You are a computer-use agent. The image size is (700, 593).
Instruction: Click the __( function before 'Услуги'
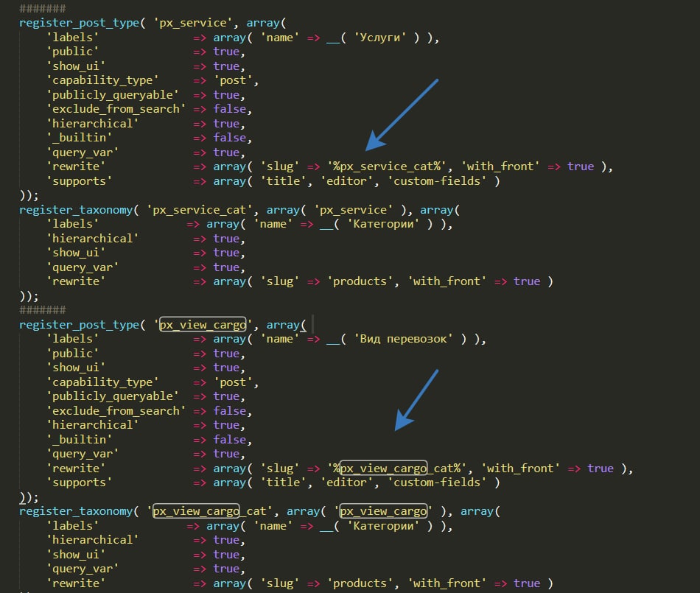(336, 38)
